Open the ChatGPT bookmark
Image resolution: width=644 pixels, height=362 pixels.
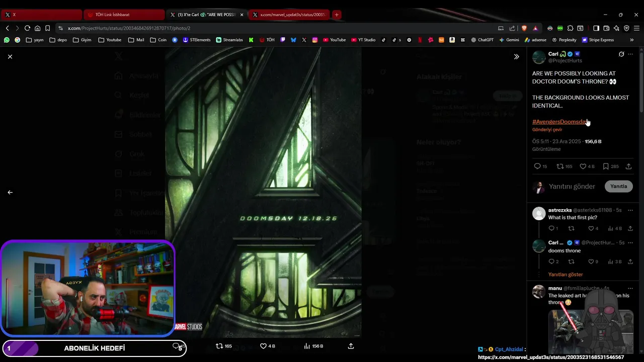click(482, 40)
